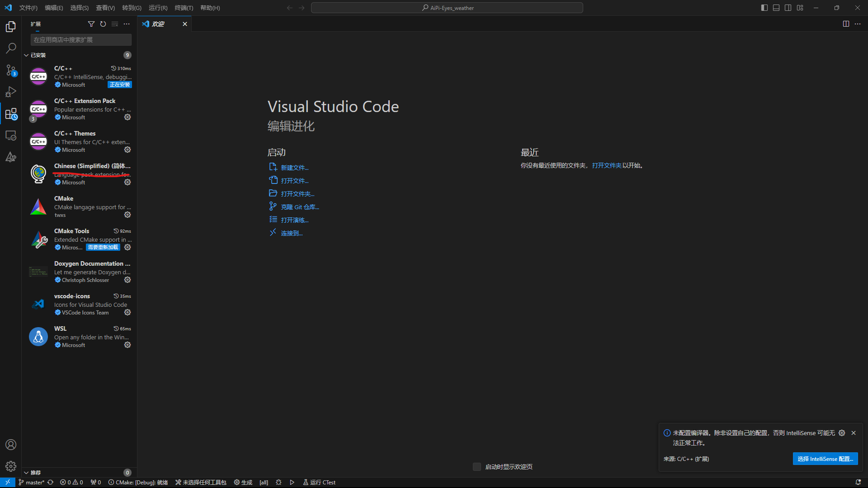Go back in navigation history

pyautogui.click(x=290, y=8)
